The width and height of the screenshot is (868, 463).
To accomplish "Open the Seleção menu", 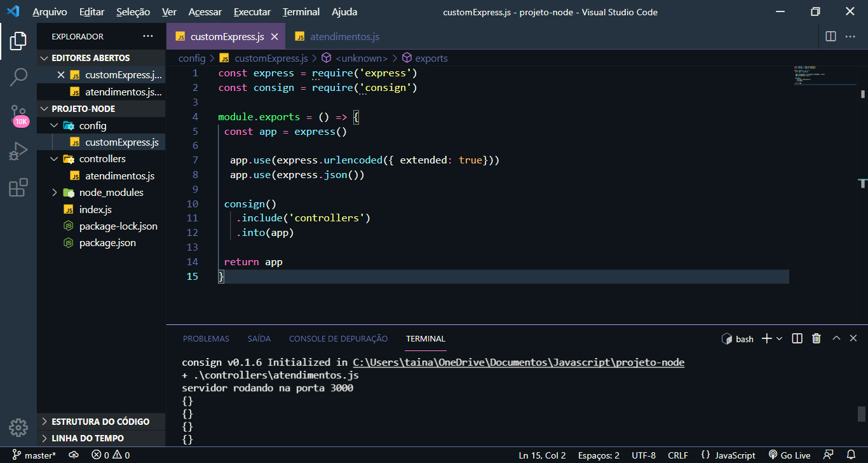I will pyautogui.click(x=133, y=12).
